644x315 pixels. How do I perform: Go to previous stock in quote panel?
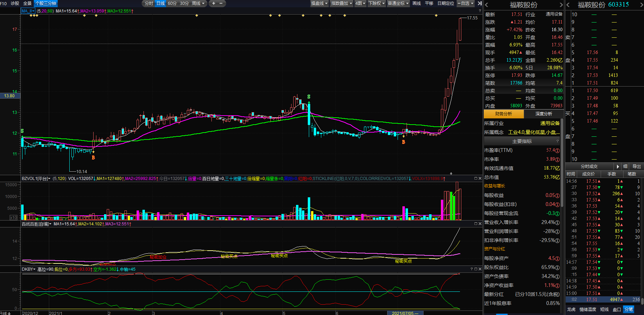click(487, 5)
